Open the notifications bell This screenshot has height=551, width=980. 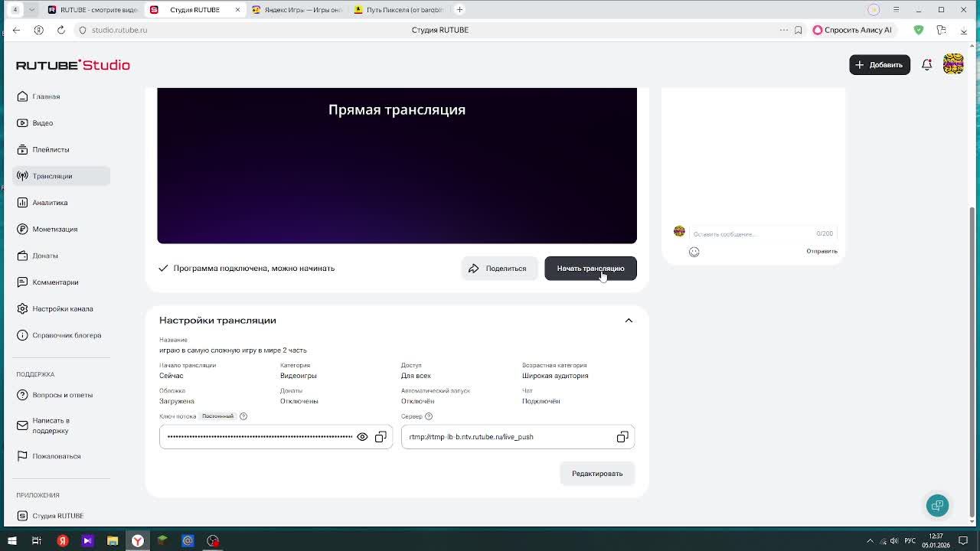926,65
